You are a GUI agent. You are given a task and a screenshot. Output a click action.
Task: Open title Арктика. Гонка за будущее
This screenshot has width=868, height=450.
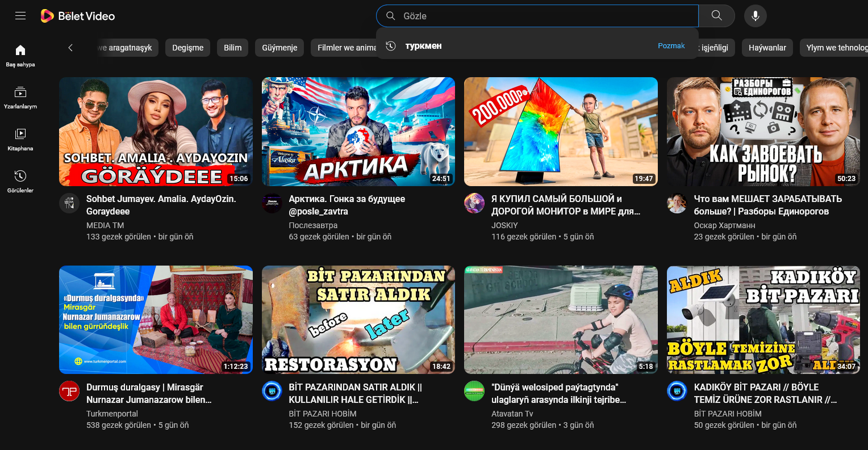click(x=347, y=205)
